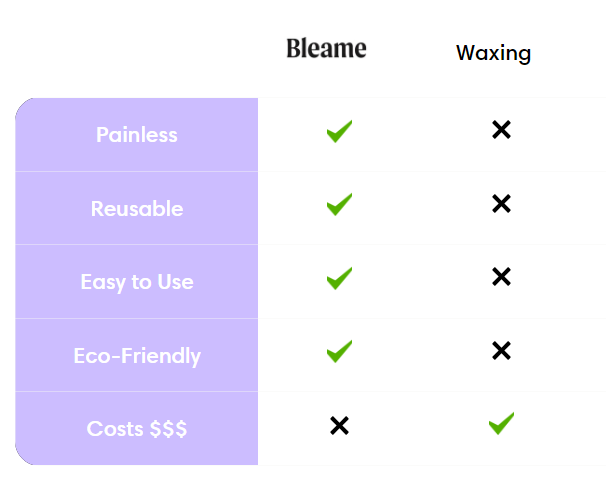
Task: Select the Waxing Eco-Friendly X mark
Action: (501, 351)
